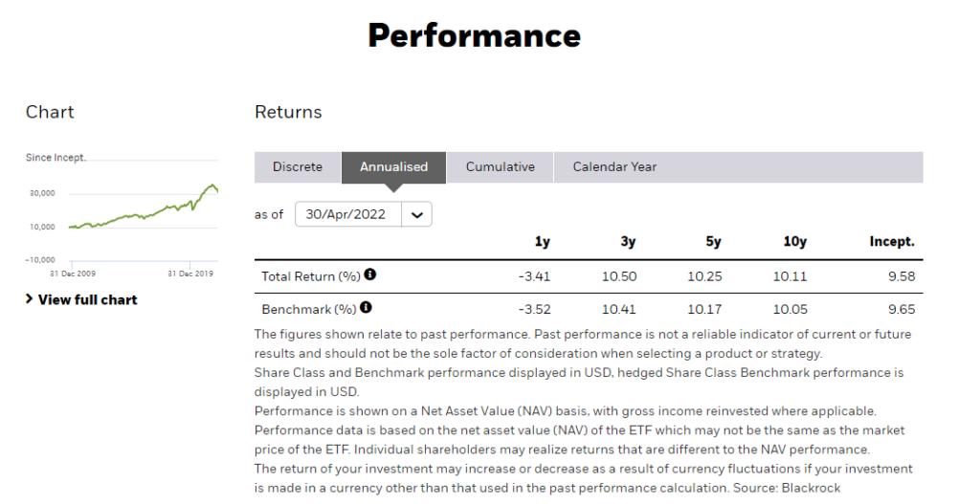Switch to the Discrete returns tab
Screen dimensions: 980x504
298,166
